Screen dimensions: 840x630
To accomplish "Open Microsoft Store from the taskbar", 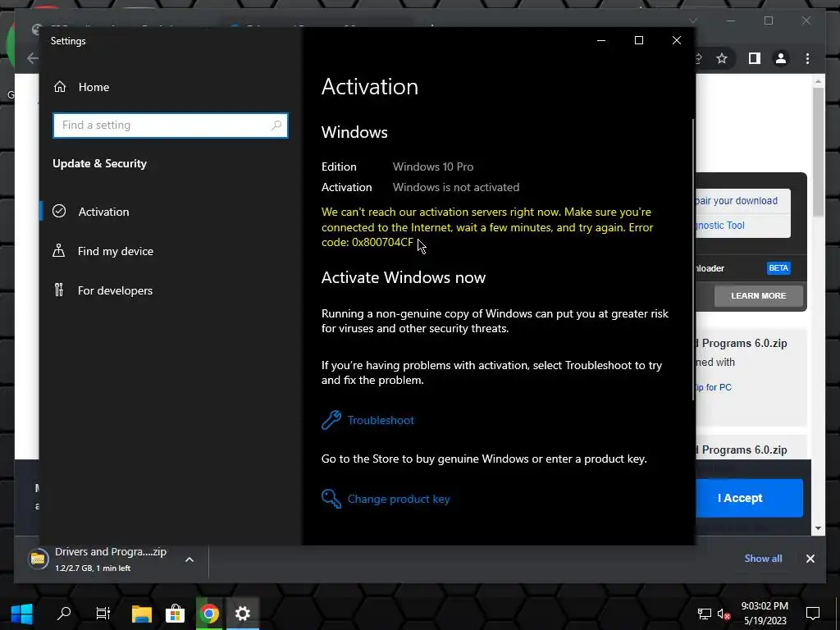I will click(x=175, y=614).
